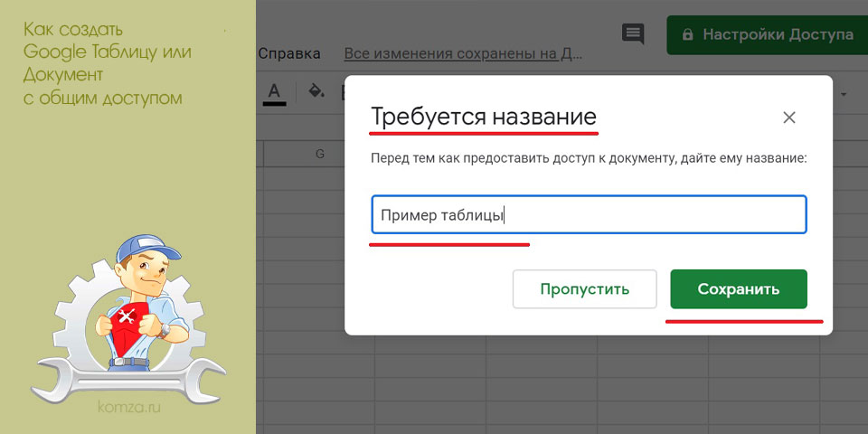Close the Требуется название dialog
Viewport: 868px width, 434px height.
(788, 118)
